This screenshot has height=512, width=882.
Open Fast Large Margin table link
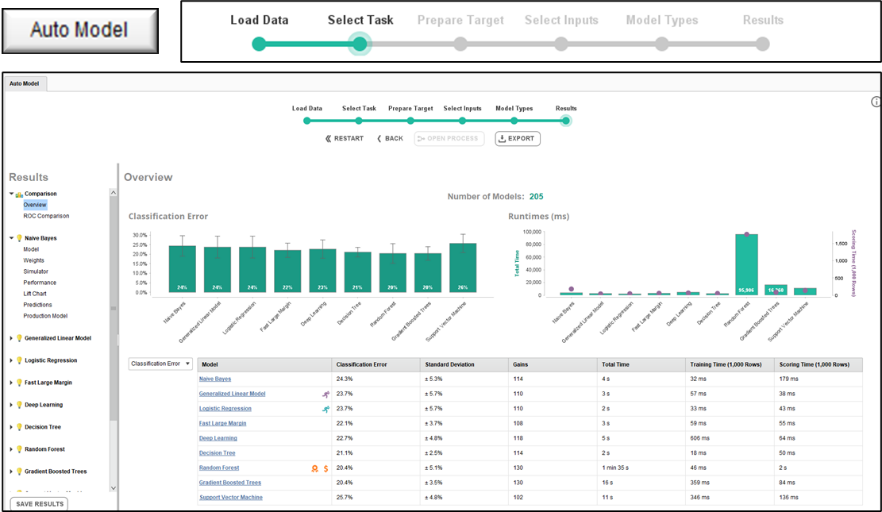pyautogui.click(x=223, y=423)
